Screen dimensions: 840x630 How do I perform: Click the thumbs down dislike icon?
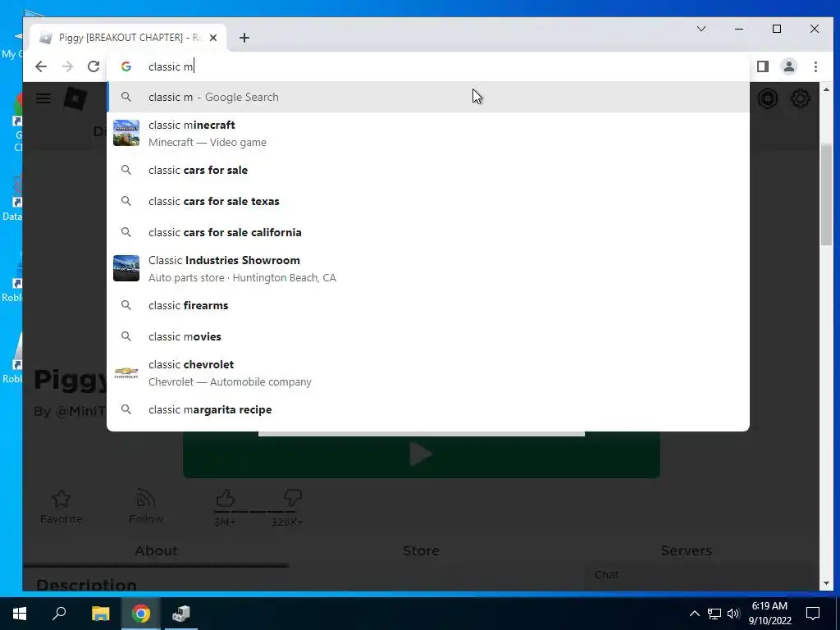[293, 499]
